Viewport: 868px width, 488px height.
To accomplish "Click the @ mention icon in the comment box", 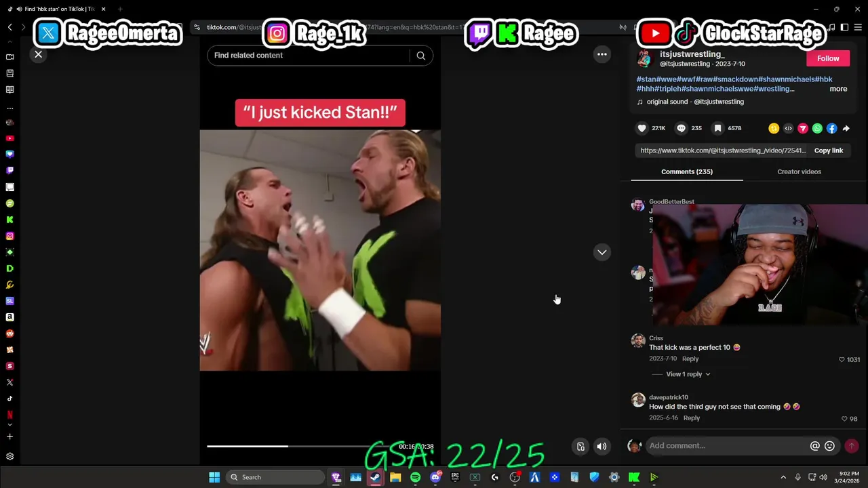I will pos(815,446).
